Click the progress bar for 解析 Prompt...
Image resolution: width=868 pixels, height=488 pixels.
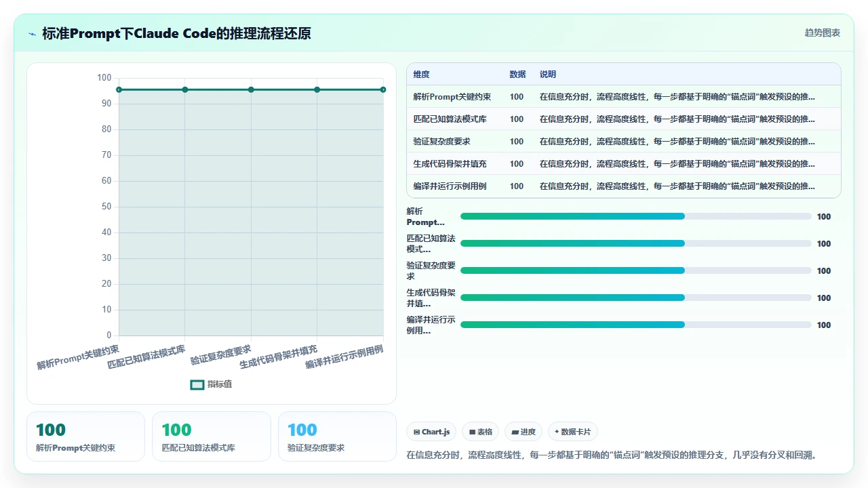click(x=636, y=216)
